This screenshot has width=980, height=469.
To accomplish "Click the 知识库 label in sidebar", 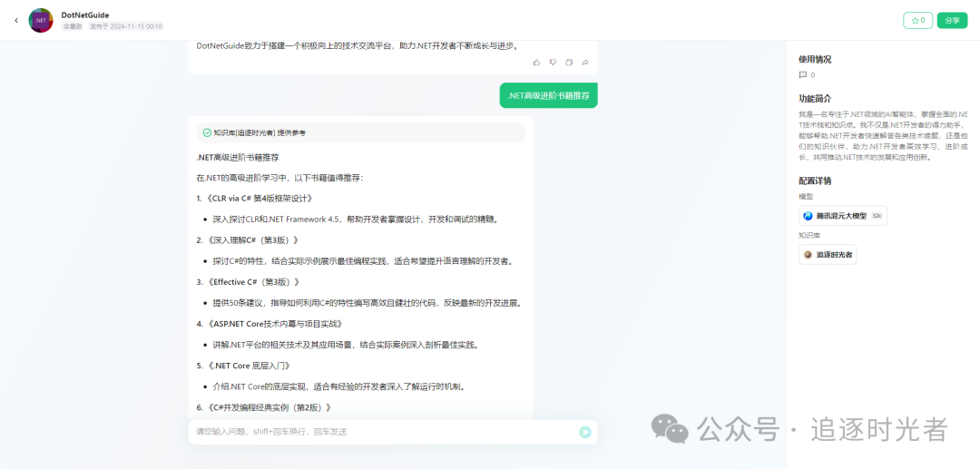I will click(x=809, y=236).
